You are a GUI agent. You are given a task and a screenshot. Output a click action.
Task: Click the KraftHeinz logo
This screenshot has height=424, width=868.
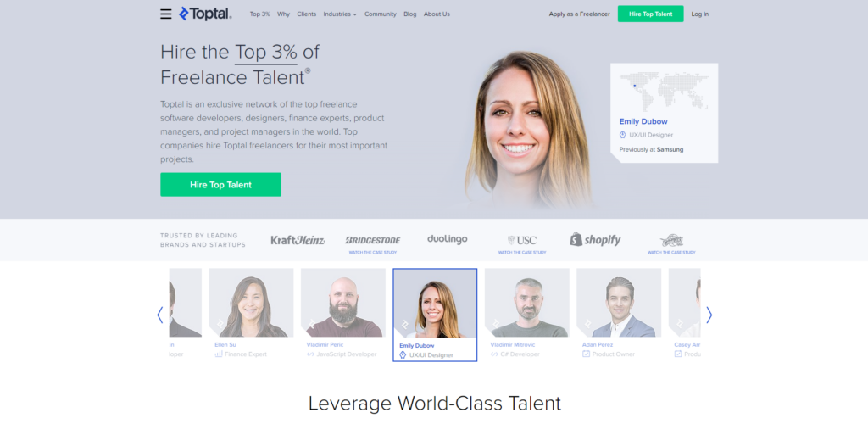(x=298, y=240)
